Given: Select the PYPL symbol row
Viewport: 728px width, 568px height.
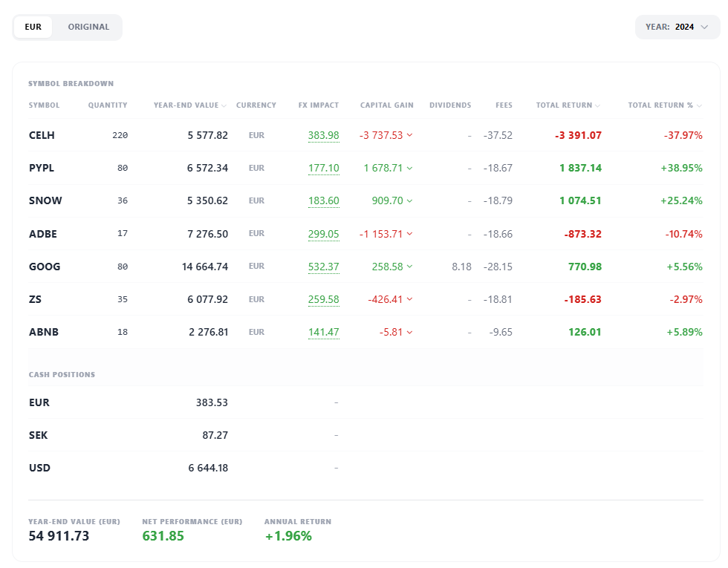Looking at the screenshot, I should coord(42,168).
